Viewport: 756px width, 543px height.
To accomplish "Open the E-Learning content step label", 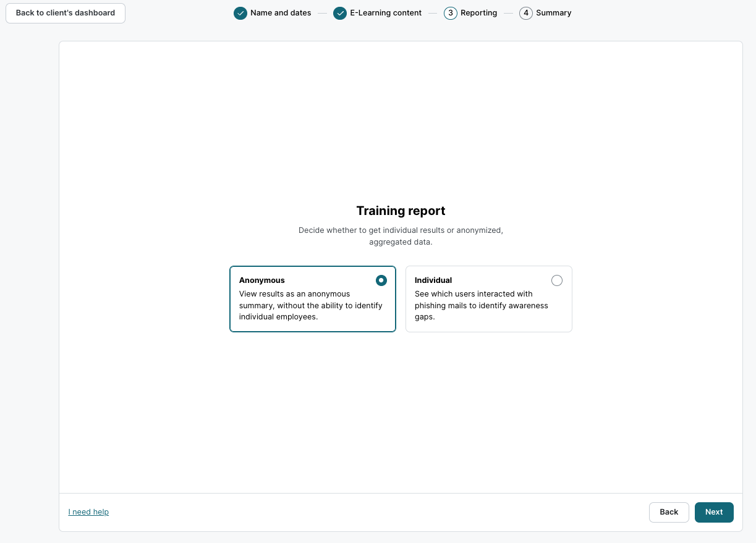I will pyautogui.click(x=386, y=13).
